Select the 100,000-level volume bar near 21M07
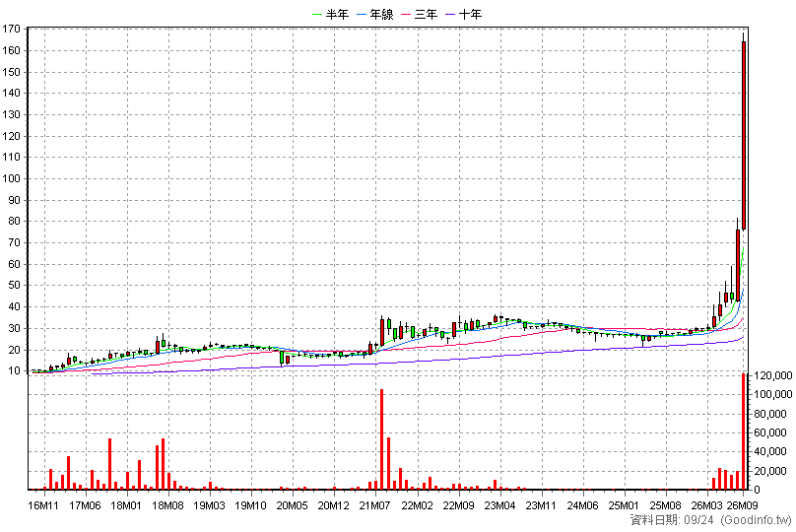The height and width of the screenshot is (532, 796). (x=382, y=439)
